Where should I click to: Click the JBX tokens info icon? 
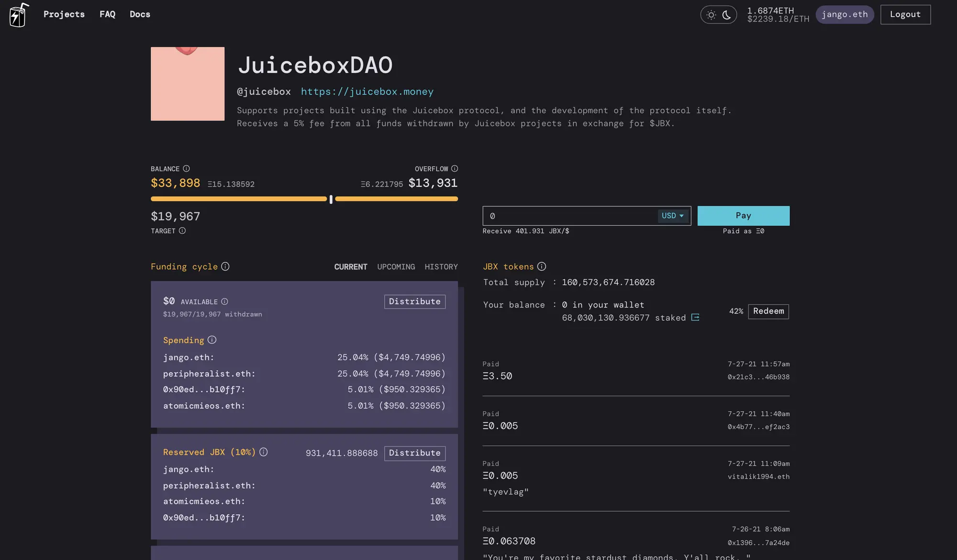click(542, 266)
